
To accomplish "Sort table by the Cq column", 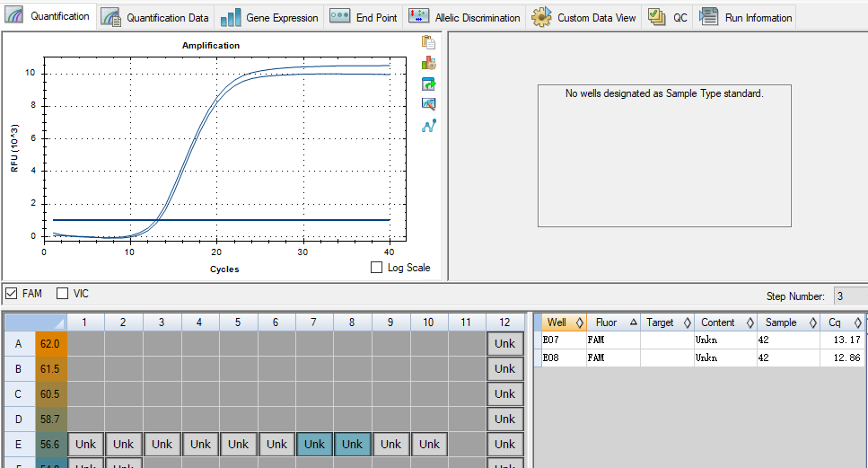I will click(843, 322).
